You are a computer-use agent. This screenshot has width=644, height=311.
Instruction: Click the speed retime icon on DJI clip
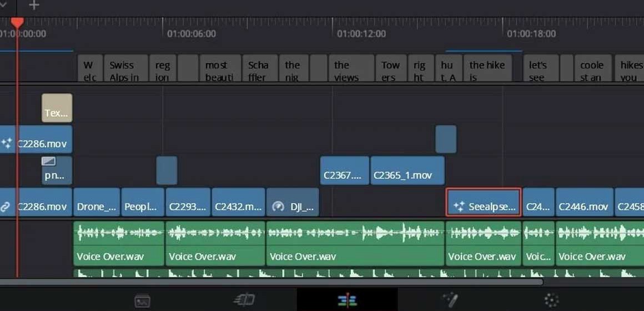[278, 207]
